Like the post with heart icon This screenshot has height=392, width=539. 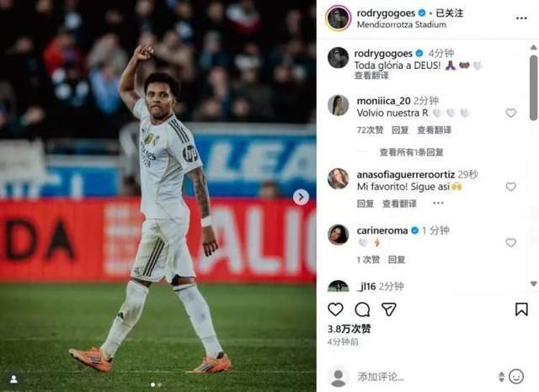coord(335,310)
